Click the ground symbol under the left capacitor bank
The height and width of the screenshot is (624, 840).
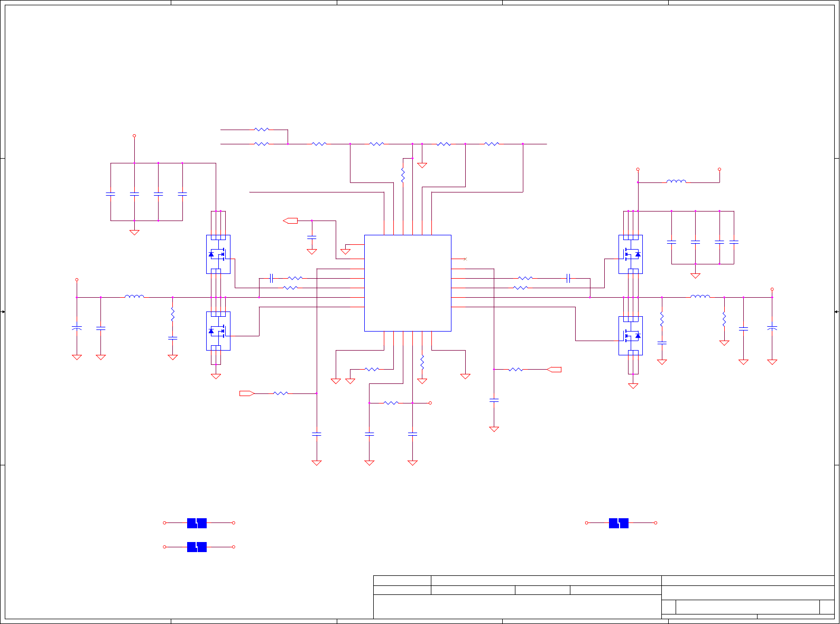coord(134,232)
